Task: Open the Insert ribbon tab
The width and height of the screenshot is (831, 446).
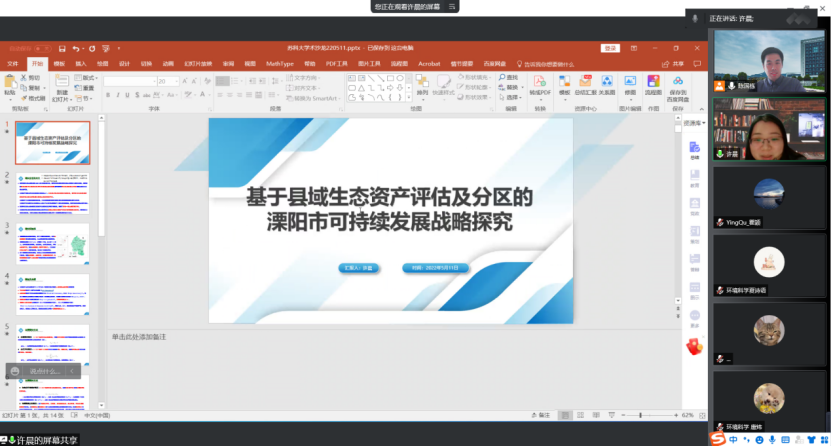Action: pyautogui.click(x=80, y=63)
